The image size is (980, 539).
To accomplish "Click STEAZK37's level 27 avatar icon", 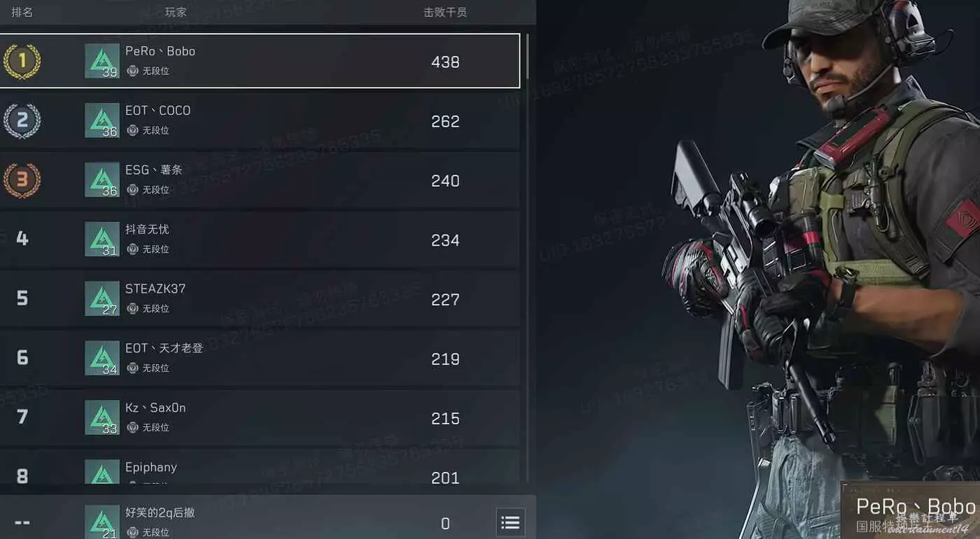I will point(102,299).
